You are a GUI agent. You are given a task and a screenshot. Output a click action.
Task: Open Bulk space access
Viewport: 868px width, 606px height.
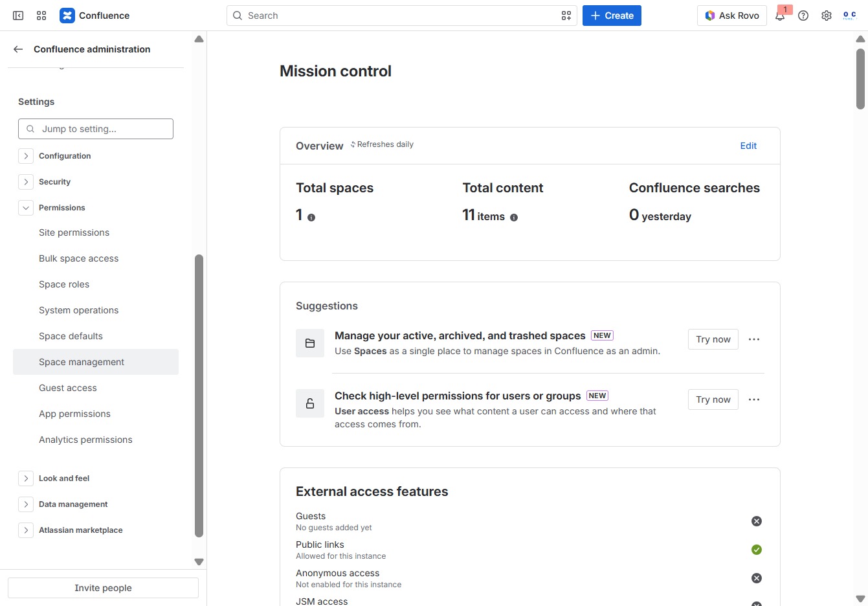click(x=96, y=258)
